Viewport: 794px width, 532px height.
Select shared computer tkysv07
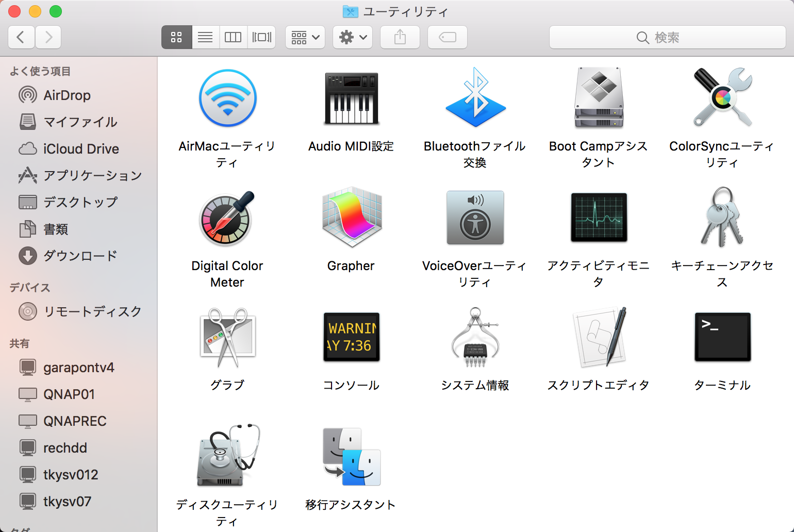coord(79,501)
